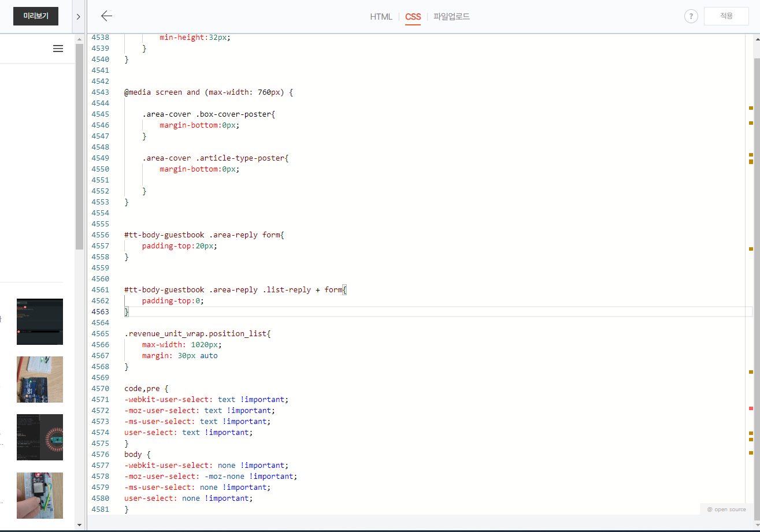Click the "-moz-user-select: text !important;" line
Viewport: 760px width, 532px height.
[200, 411]
